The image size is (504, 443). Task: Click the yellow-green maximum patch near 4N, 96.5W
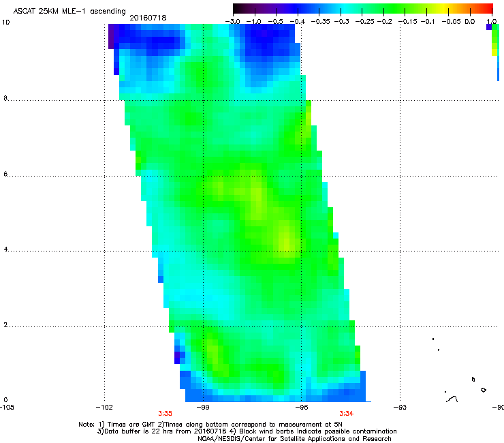click(286, 241)
